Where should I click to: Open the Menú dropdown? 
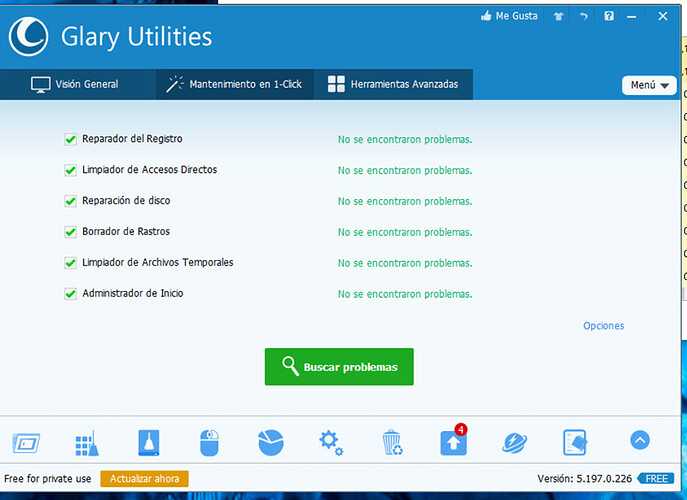pos(649,85)
